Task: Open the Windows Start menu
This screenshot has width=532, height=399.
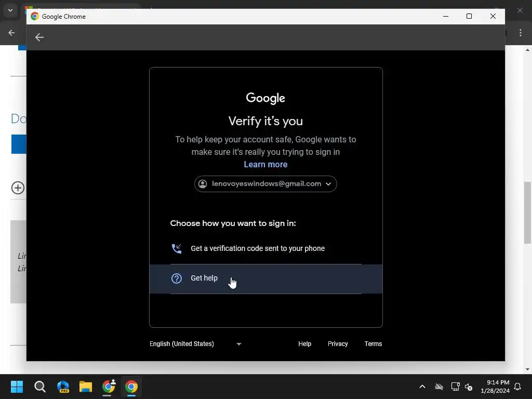Action: [x=17, y=387]
